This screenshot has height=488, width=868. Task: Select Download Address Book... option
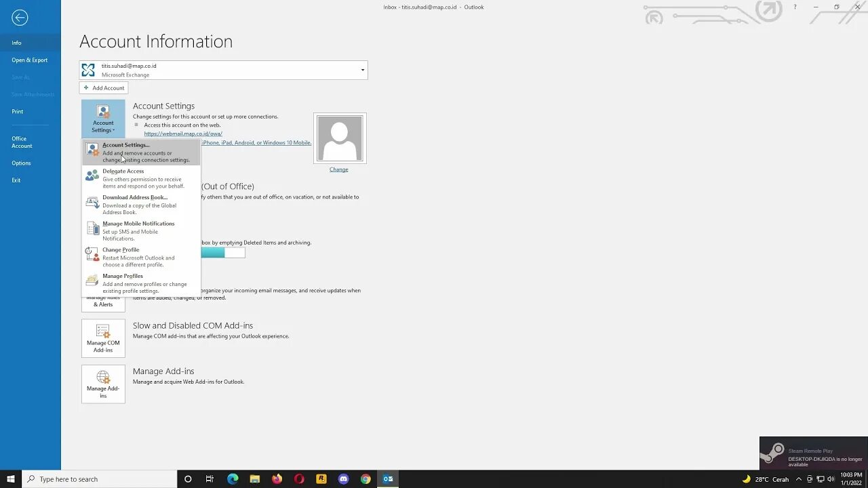point(142,205)
